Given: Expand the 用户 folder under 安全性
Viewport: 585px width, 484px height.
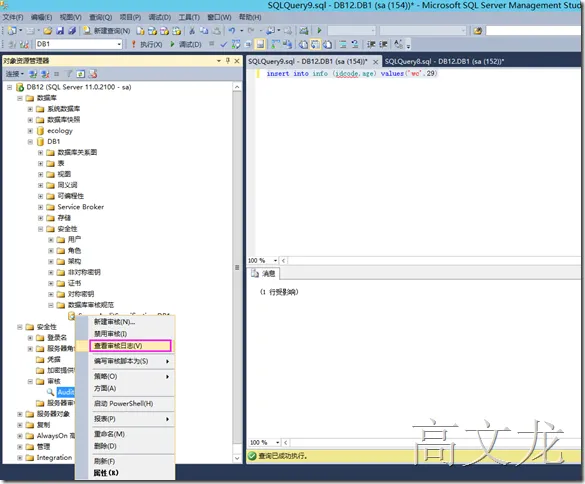Looking at the screenshot, I should click(51, 240).
